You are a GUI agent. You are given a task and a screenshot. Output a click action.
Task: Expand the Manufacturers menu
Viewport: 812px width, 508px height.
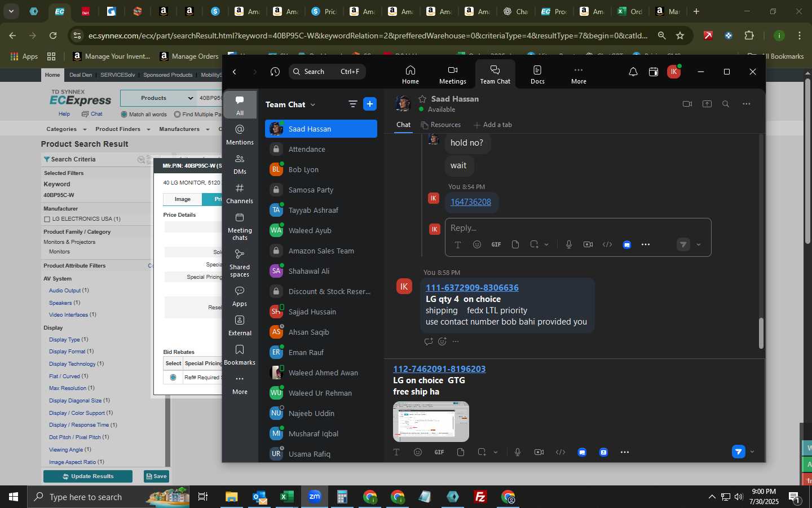pos(183,129)
